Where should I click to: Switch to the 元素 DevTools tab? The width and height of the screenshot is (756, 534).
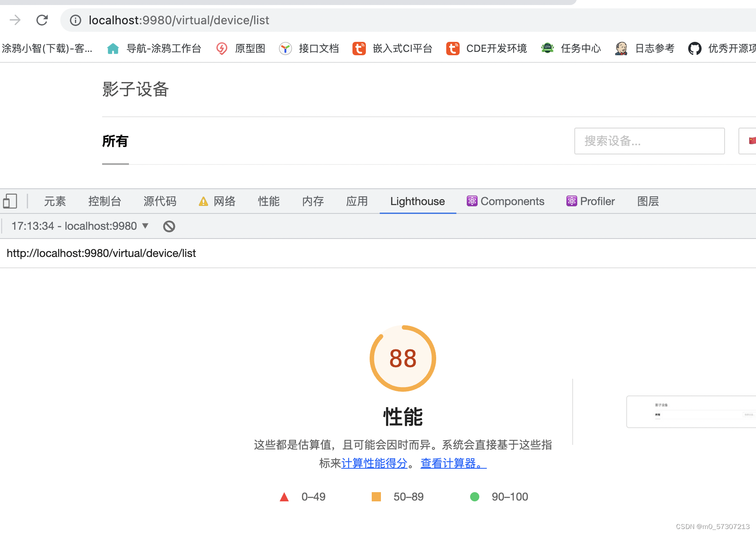click(55, 201)
